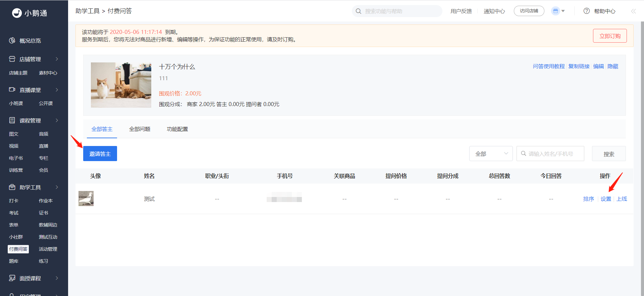Click 助学工具 breadcrumb
The width and height of the screenshot is (644, 296).
click(88, 11)
